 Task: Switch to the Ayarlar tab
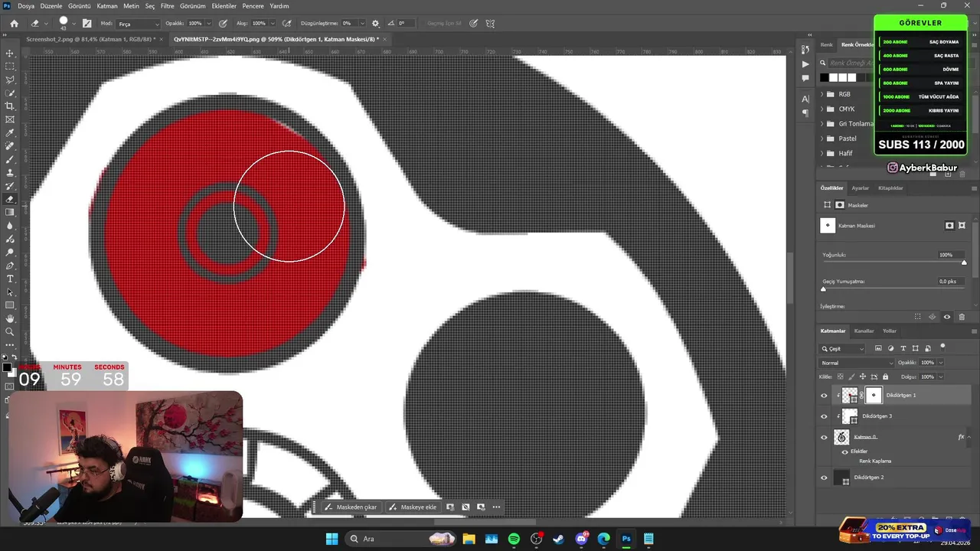(861, 188)
